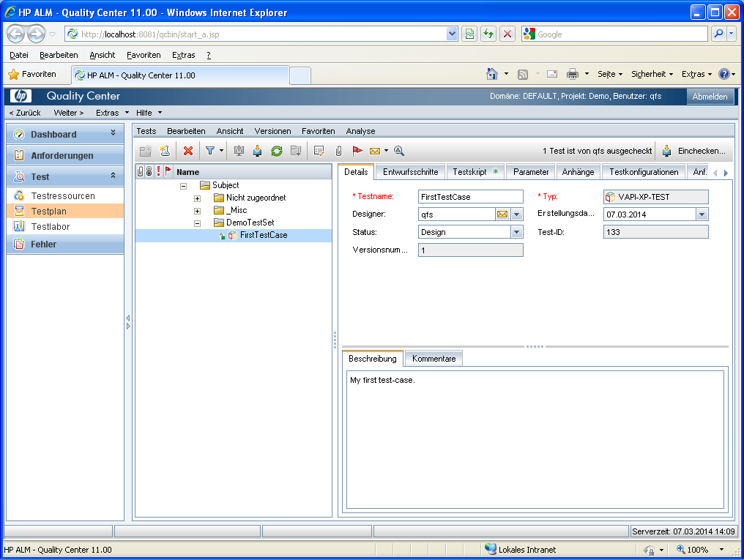Switch to the Testskript tab
The image size is (744, 560).
pyautogui.click(x=475, y=172)
